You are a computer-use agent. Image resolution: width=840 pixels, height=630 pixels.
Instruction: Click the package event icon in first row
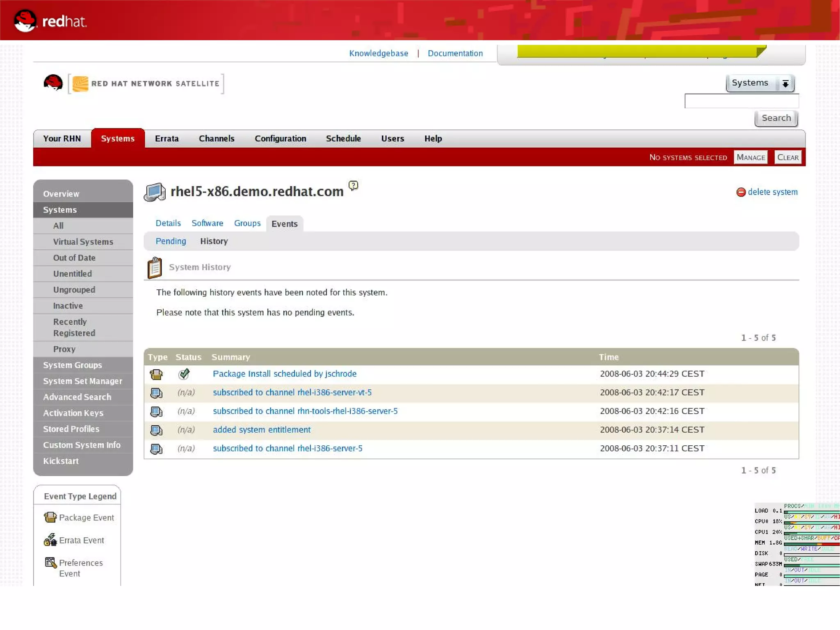tap(156, 374)
